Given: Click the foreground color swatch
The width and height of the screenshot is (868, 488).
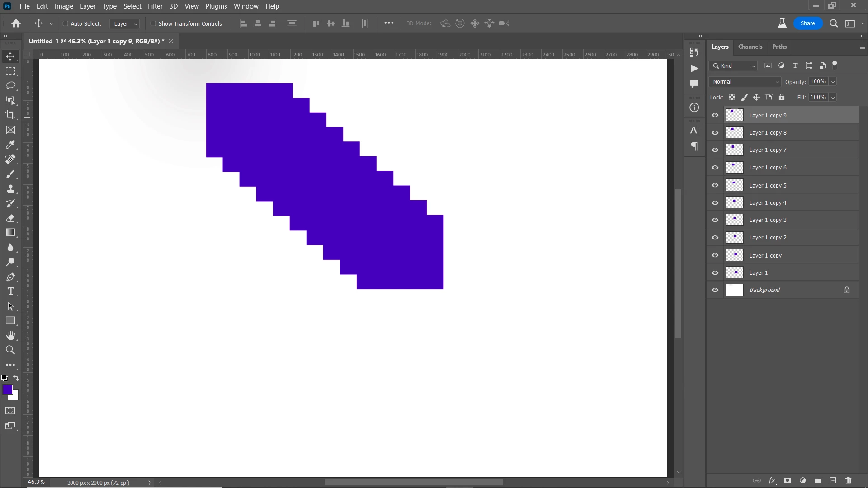Looking at the screenshot, I should 7,389.
